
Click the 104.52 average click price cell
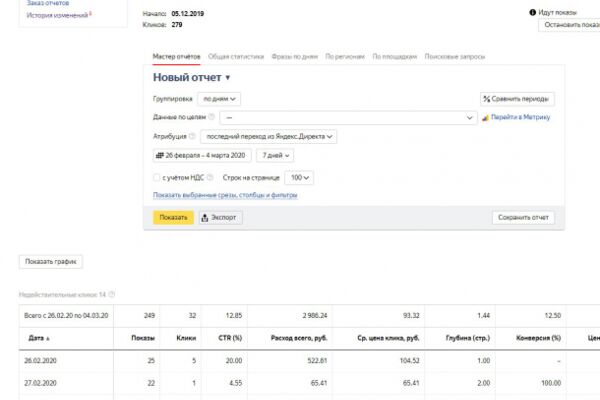tap(409, 361)
